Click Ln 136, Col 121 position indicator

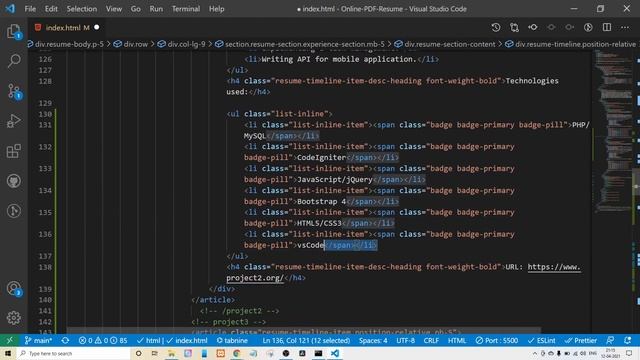pos(306,340)
